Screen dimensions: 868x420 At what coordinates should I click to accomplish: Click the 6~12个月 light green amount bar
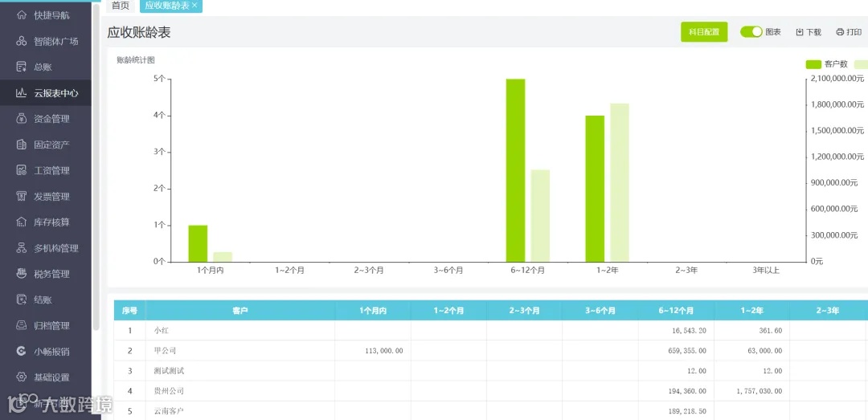[x=540, y=216]
